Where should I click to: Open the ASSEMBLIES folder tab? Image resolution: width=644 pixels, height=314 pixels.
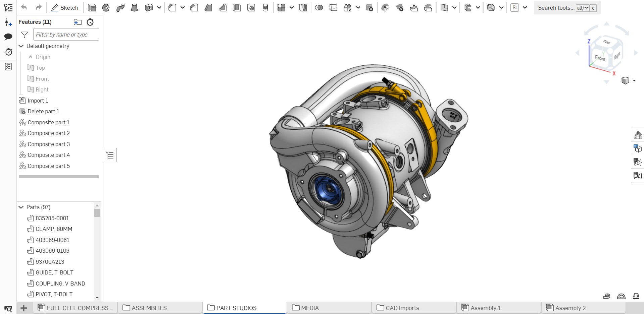click(x=160, y=308)
